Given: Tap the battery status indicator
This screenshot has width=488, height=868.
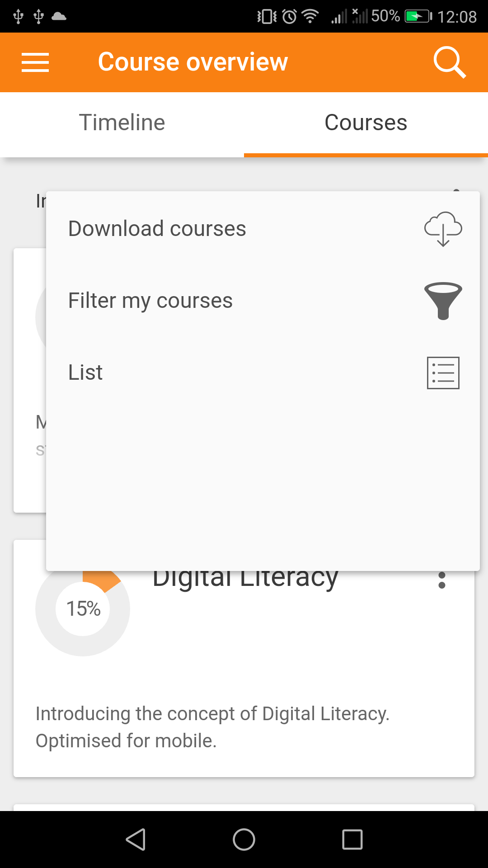Looking at the screenshot, I should click(418, 17).
